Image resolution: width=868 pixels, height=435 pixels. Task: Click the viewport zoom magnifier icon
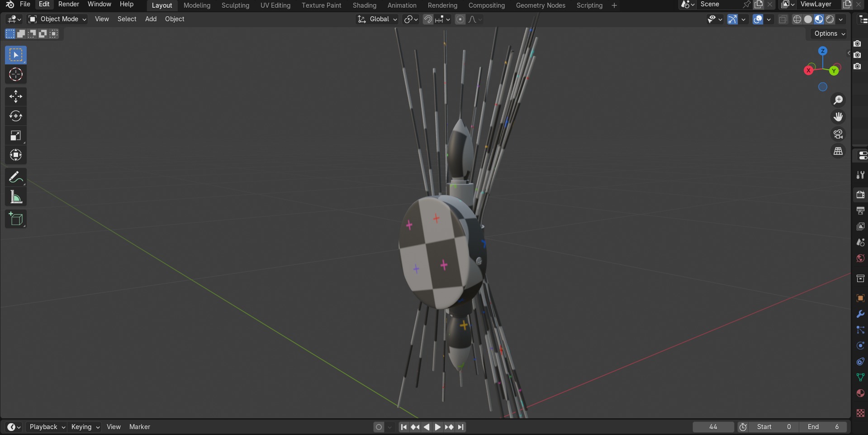click(x=838, y=100)
